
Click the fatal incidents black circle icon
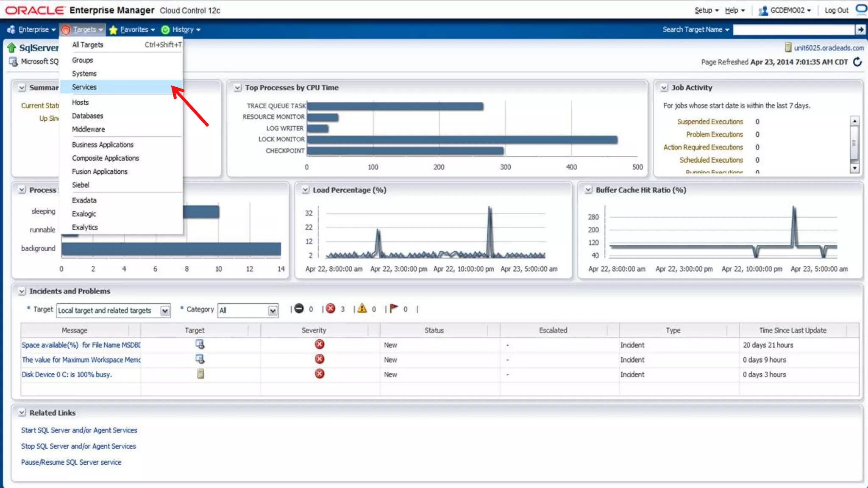[x=299, y=309]
